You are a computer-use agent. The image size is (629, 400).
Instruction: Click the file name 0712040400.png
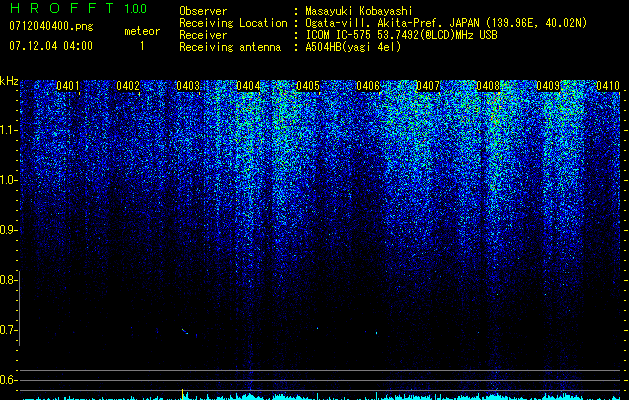pyautogui.click(x=51, y=27)
